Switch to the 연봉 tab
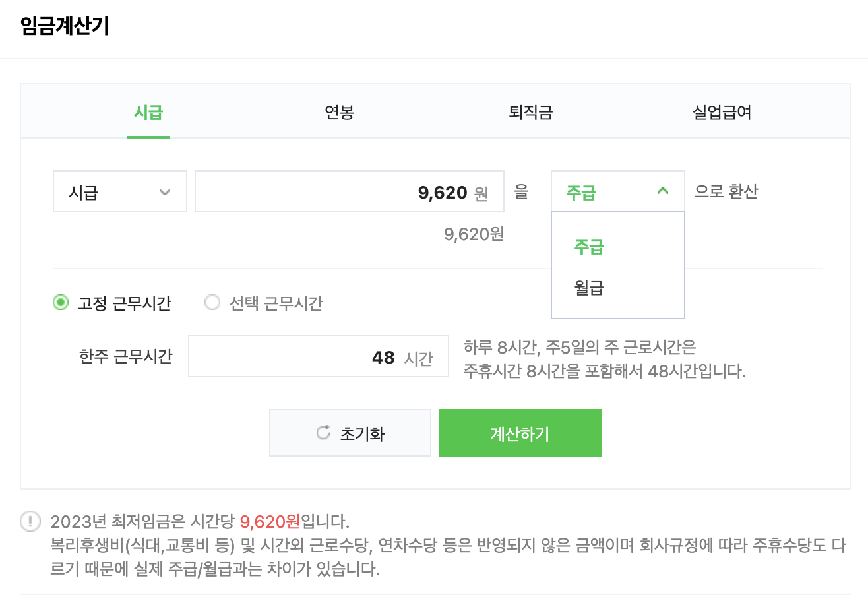868x603 pixels. click(338, 112)
